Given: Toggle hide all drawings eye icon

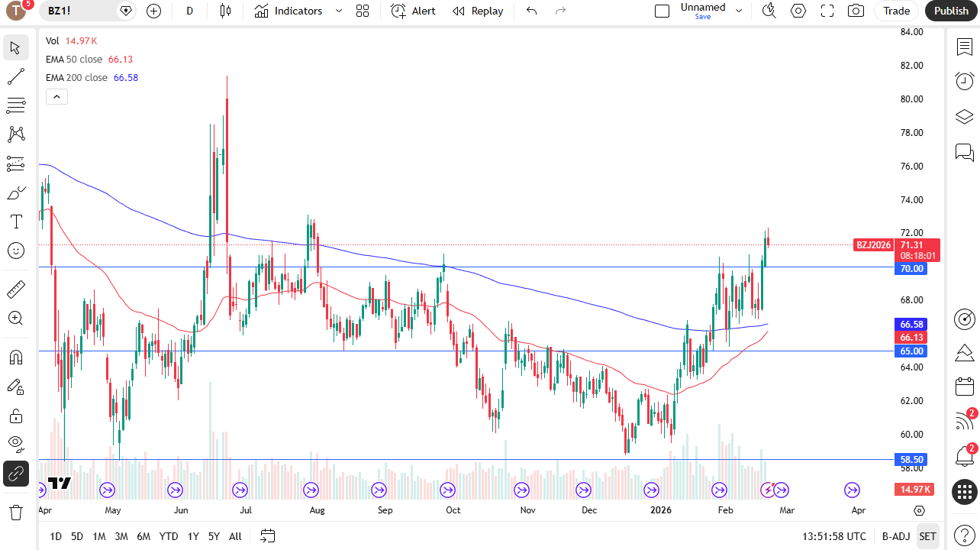Looking at the screenshot, I should point(15,445).
